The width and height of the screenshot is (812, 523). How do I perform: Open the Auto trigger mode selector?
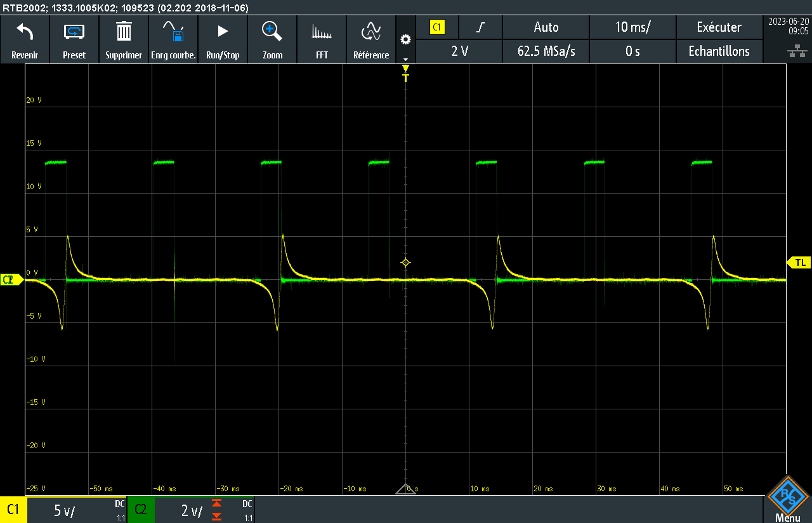546,27
